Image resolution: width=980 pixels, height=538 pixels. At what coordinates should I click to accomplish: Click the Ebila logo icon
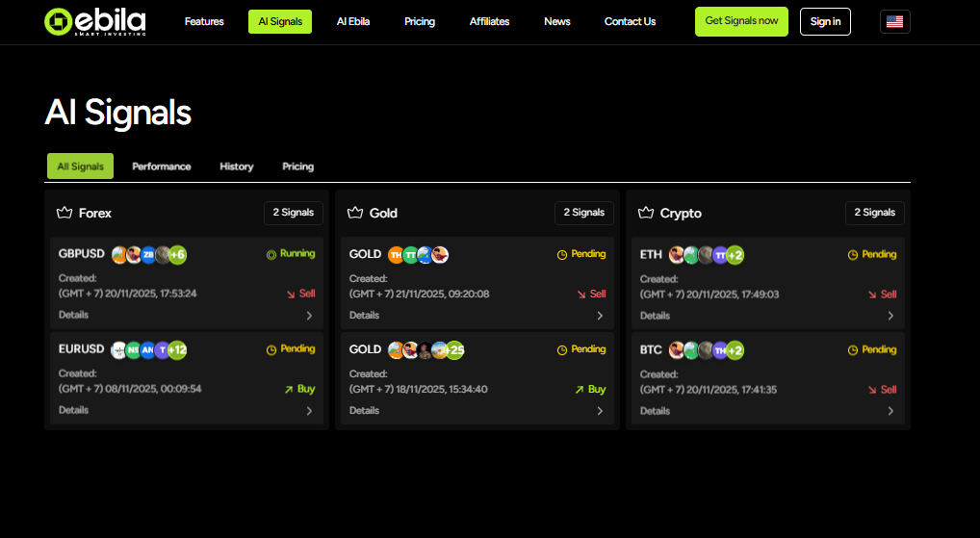[x=60, y=21]
